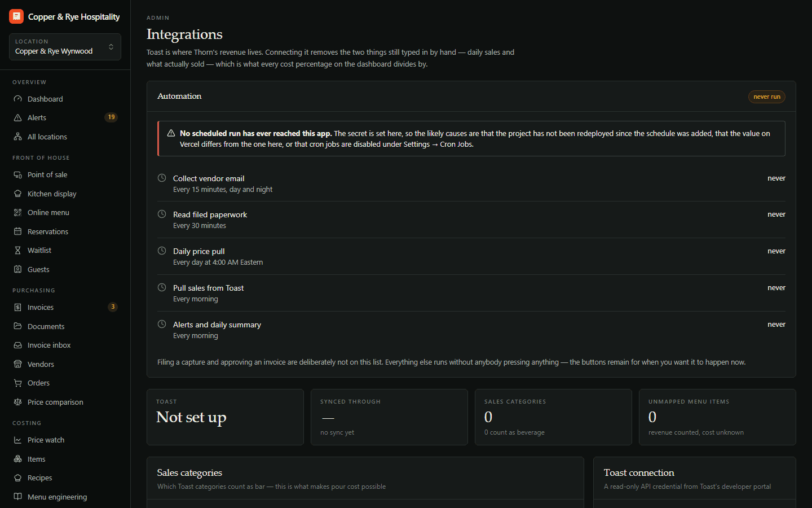Click the Copper & Rye Hospitality logo icon
This screenshot has height=508, width=812.
(16, 16)
